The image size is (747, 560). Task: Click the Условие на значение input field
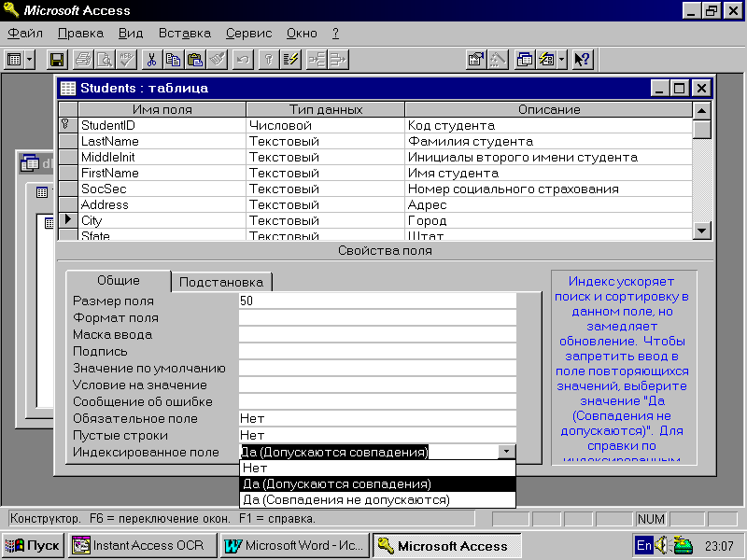coord(377,385)
